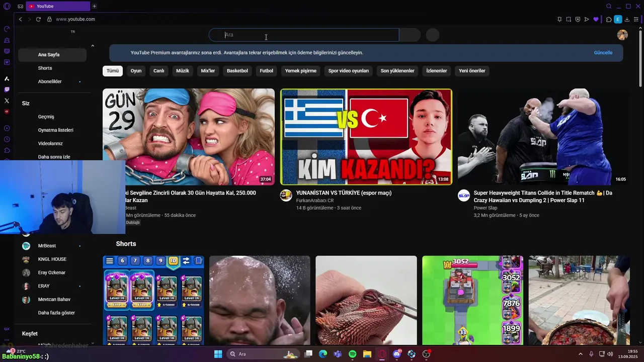Open Player icon in Opera sidebar
The width and height of the screenshot is (644, 362).
click(x=7, y=128)
